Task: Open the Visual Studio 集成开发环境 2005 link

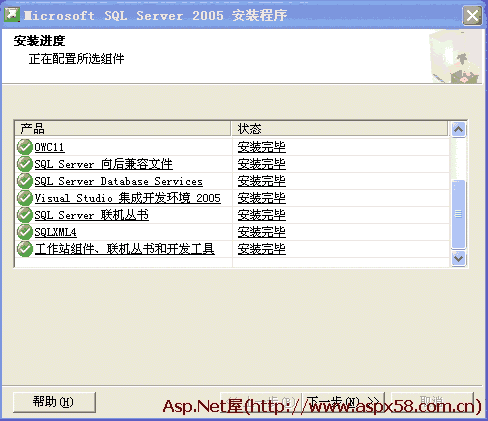Action: point(127,198)
